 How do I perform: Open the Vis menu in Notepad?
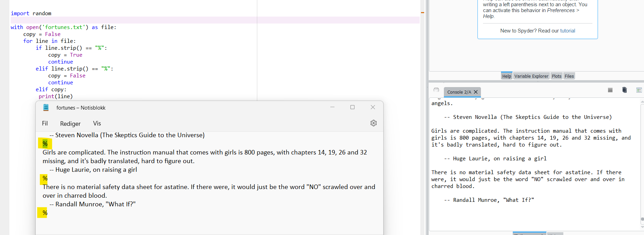coord(97,123)
